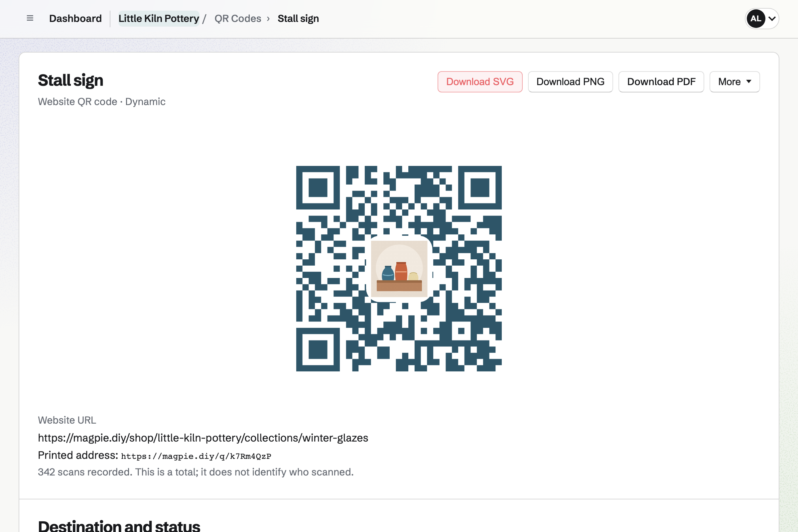Go to Dashboard
The width and height of the screenshot is (798, 532).
[75, 18]
